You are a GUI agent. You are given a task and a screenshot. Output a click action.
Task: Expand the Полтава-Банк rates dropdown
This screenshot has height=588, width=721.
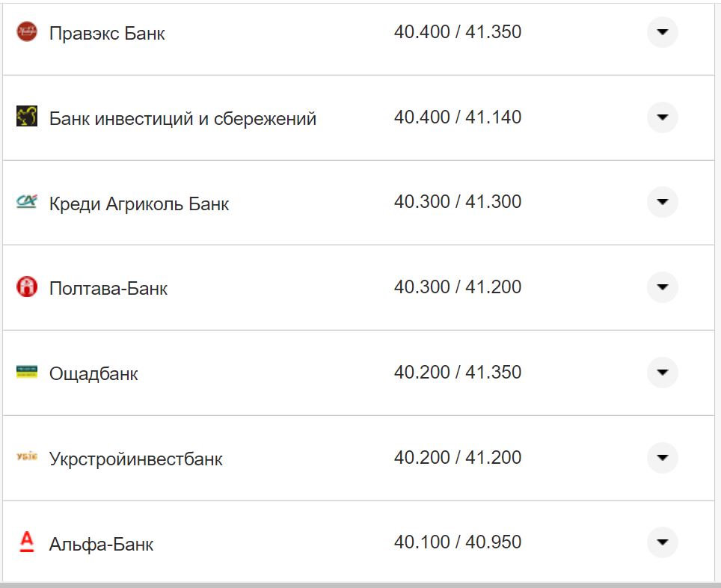coord(661,287)
